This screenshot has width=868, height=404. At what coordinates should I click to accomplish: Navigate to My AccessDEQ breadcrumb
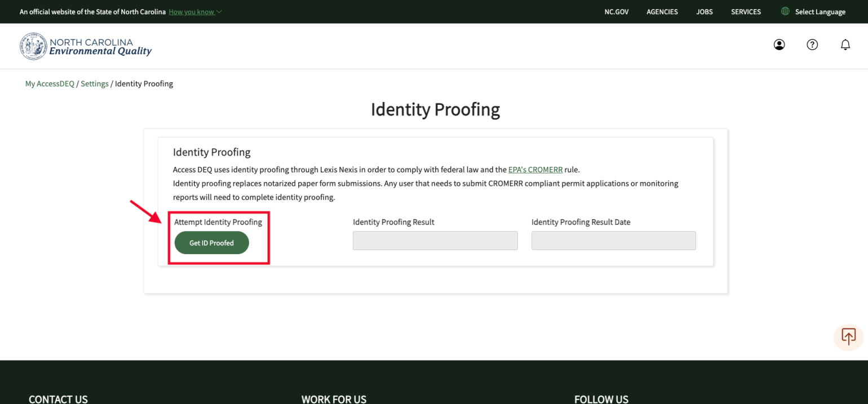pos(50,83)
